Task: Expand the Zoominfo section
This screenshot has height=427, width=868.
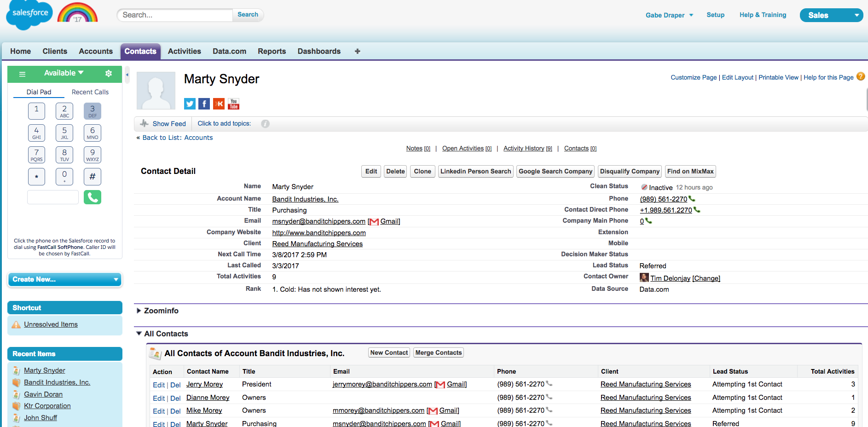Action: pyautogui.click(x=139, y=311)
